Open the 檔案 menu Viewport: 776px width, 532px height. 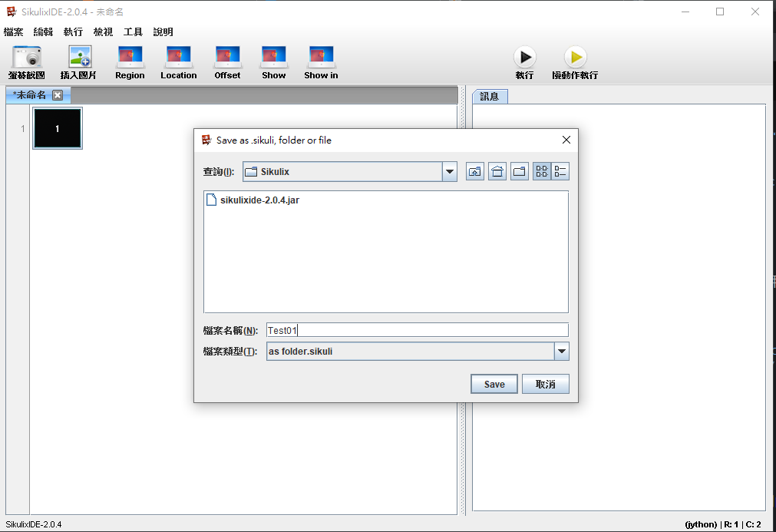point(13,31)
